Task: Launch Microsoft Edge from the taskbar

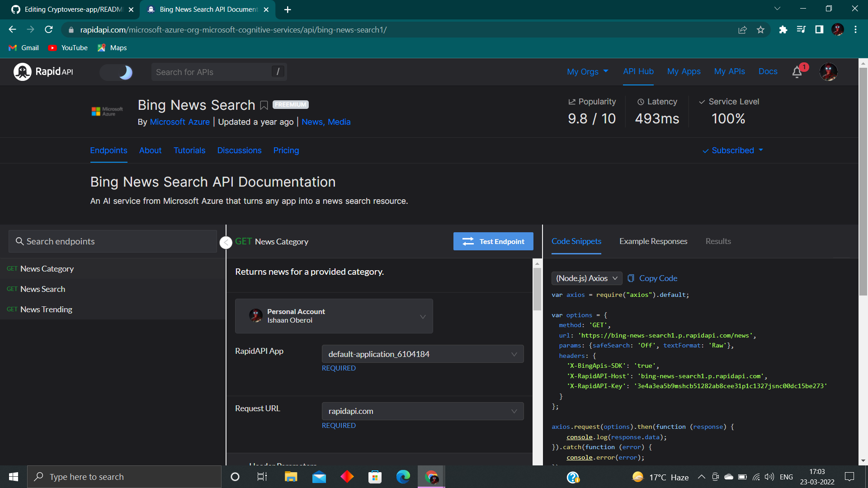Action: pyautogui.click(x=403, y=477)
